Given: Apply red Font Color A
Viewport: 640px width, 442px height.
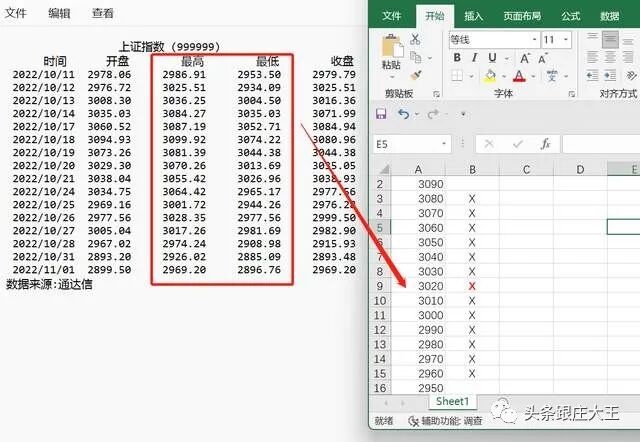Looking at the screenshot, I should (519, 76).
